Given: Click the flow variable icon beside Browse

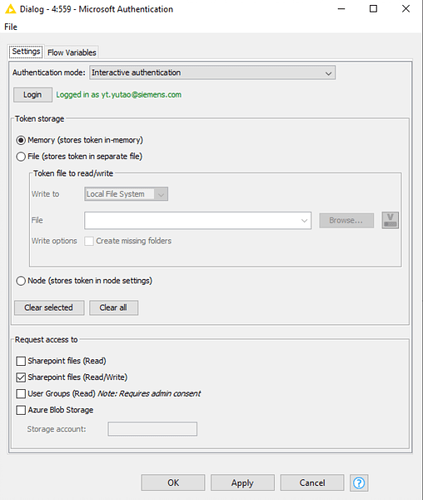Looking at the screenshot, I should tap(390, 220).
